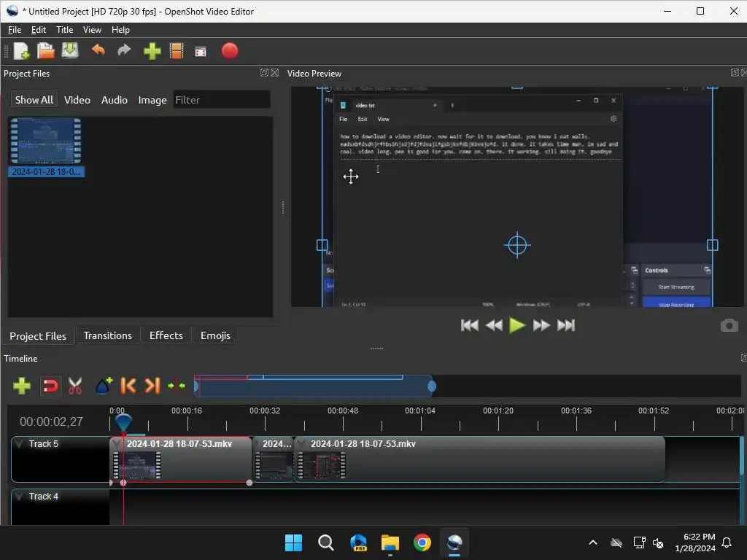Save current frame with camera icon

[729, 326]
